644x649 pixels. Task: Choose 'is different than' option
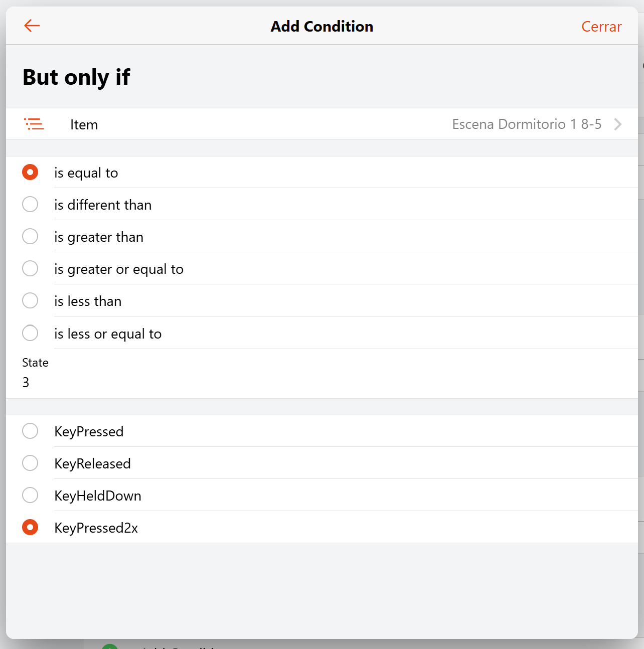pos(30,205)
